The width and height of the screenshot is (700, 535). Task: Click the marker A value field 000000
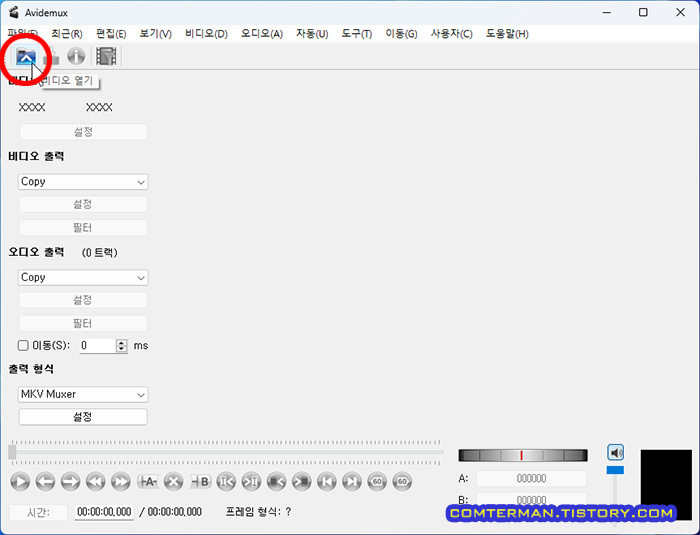point(531,479)
